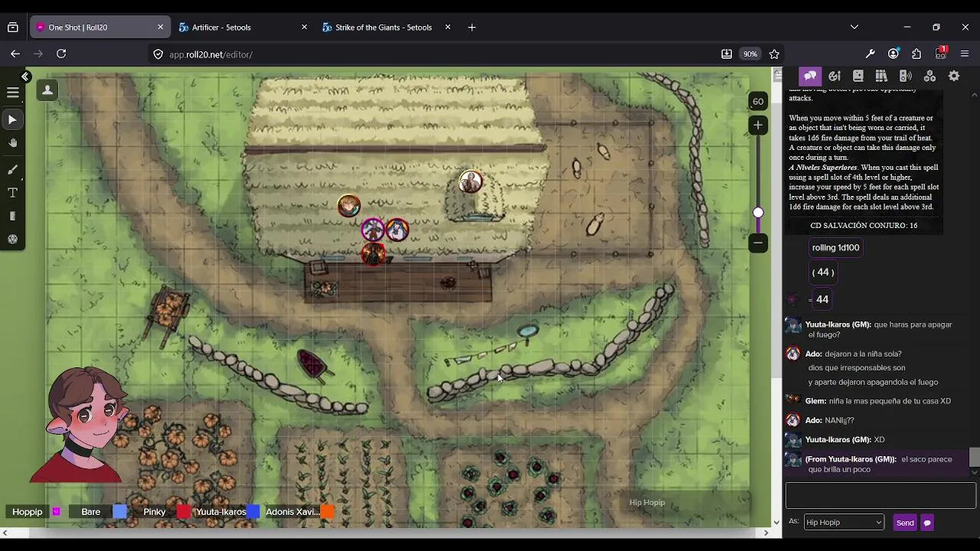Open the browser account icon
980x551 pixels.
coord(893,54)
